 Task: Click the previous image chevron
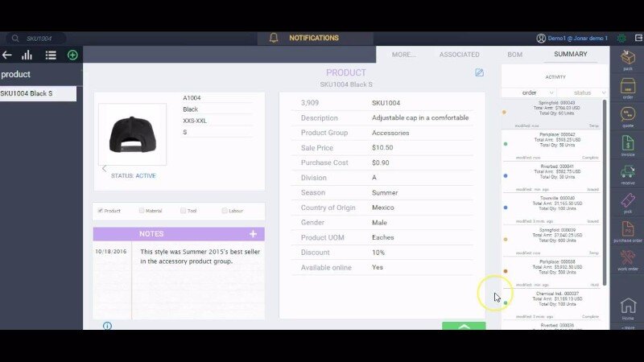[104, 168]
